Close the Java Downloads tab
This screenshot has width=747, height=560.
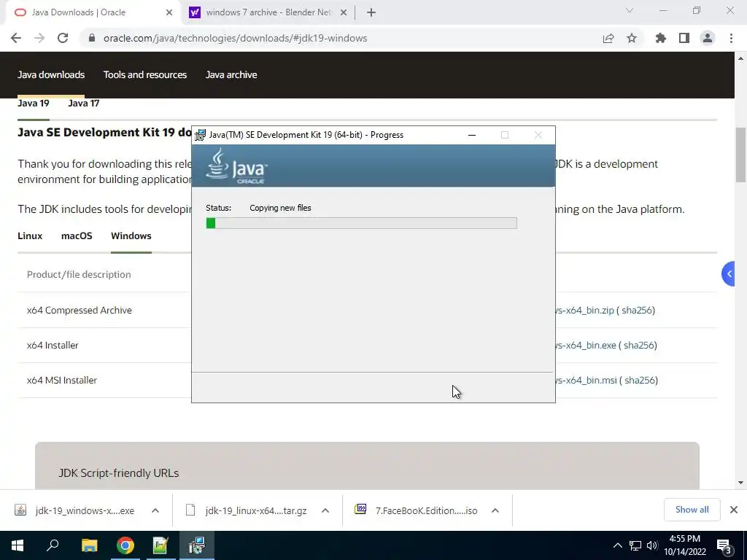[x=169, y=13]
